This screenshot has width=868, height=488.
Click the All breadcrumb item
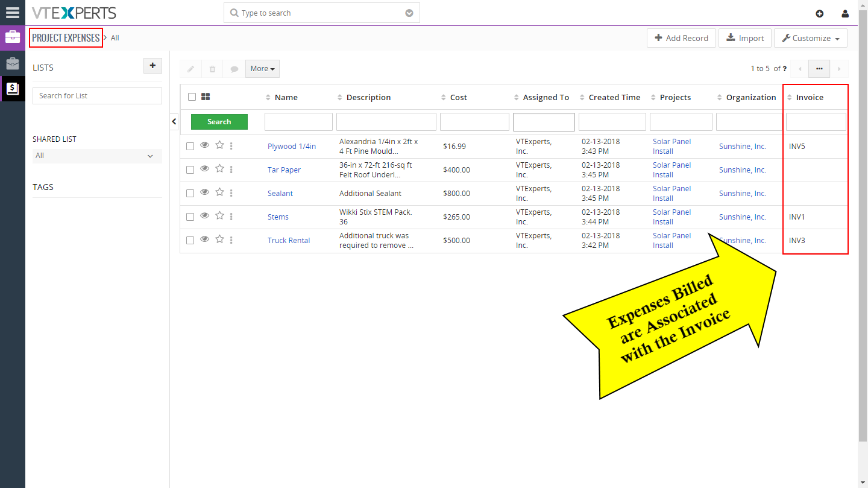point(115,37)
